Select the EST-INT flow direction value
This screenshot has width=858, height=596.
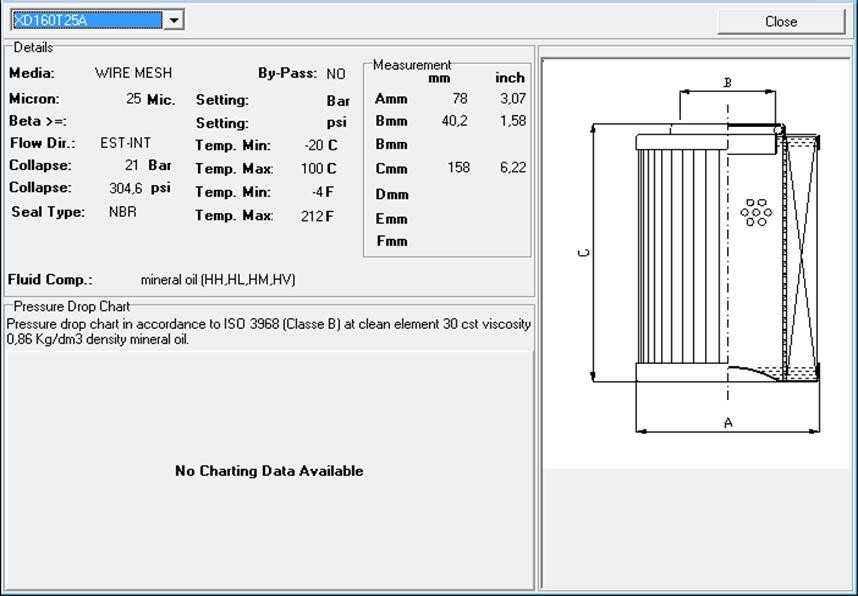(125, 143)
